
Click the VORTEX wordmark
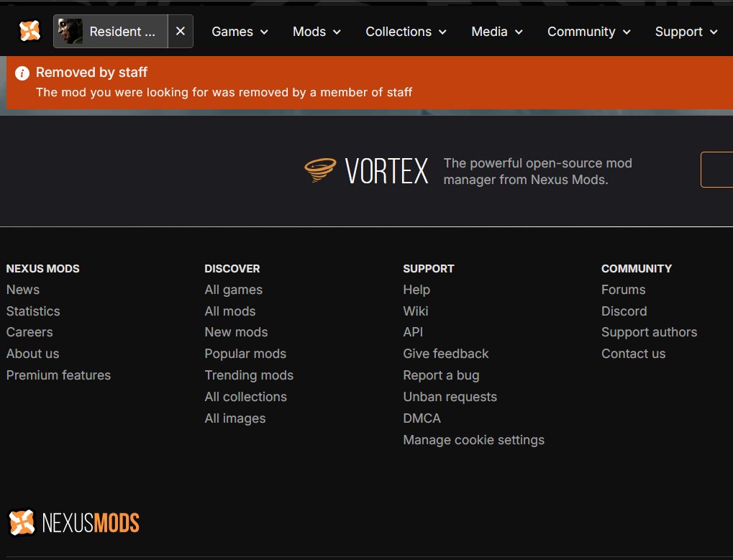(x=386, y=171)
